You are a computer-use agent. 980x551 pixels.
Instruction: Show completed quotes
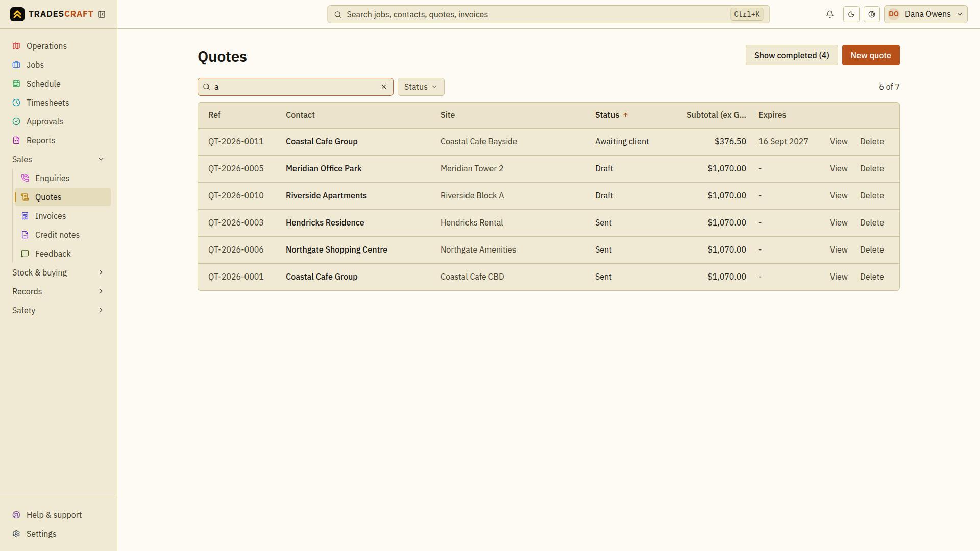coord(792,55)
